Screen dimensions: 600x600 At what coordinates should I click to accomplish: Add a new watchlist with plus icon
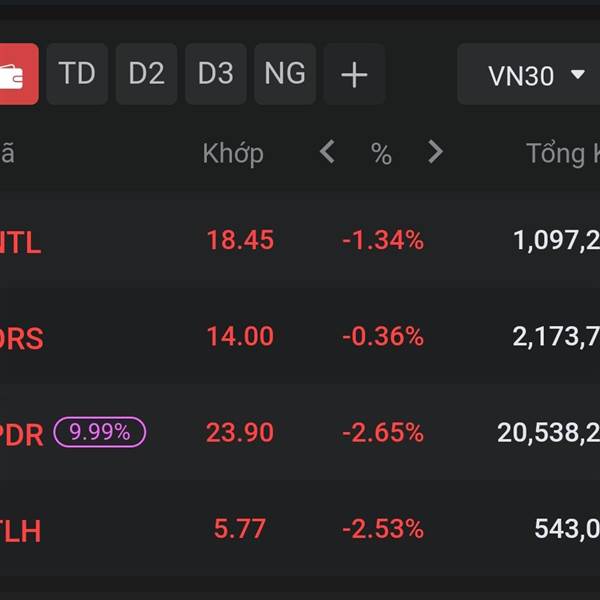coord(354,74)
